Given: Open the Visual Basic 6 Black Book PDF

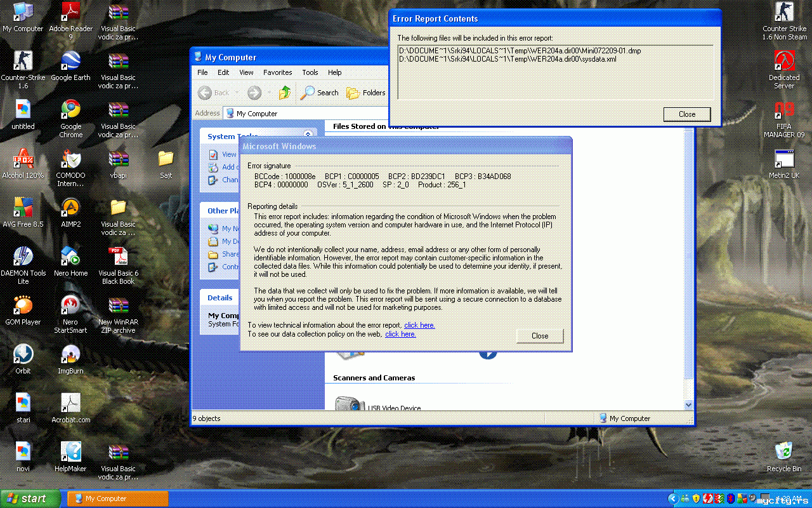Looking at the screenshot, I should [x=118, y=266].
